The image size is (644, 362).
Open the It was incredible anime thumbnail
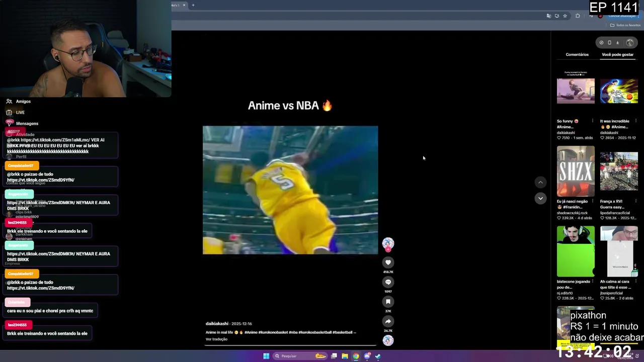[x=619, y=91]
